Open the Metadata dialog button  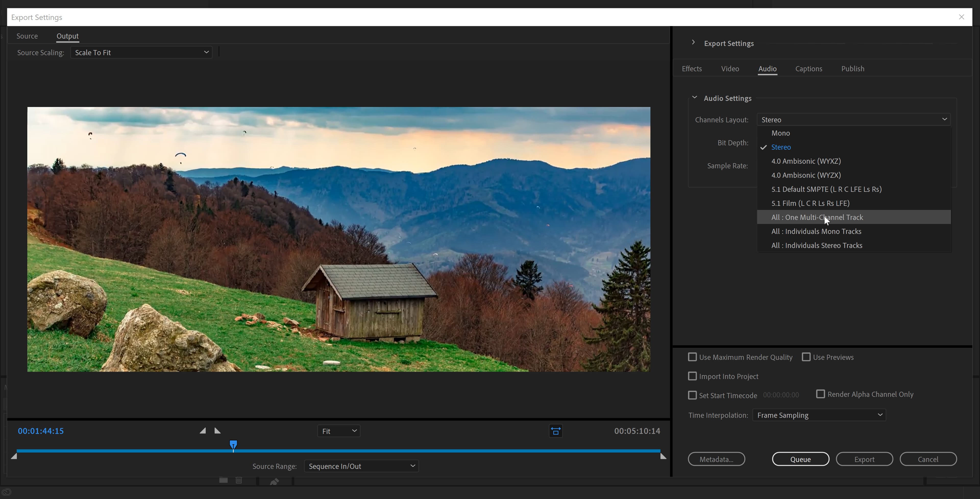(x=716, y=459)
